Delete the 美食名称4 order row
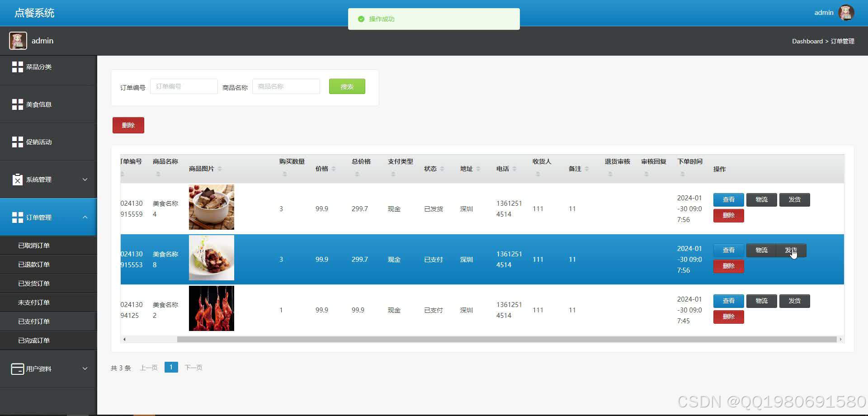 click(729, 216)
